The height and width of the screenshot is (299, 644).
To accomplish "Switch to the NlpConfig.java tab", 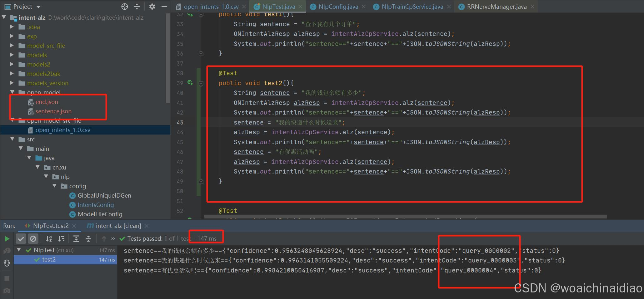I will [338, 7].
